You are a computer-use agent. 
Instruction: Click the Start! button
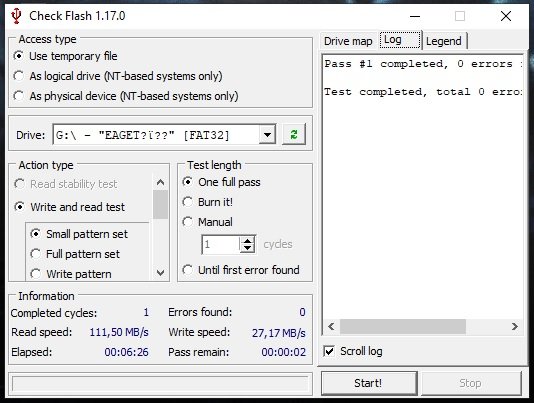pos(369,383)
